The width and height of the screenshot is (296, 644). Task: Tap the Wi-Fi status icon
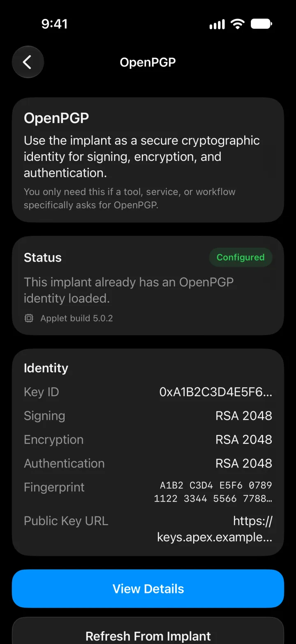[238, 24]
